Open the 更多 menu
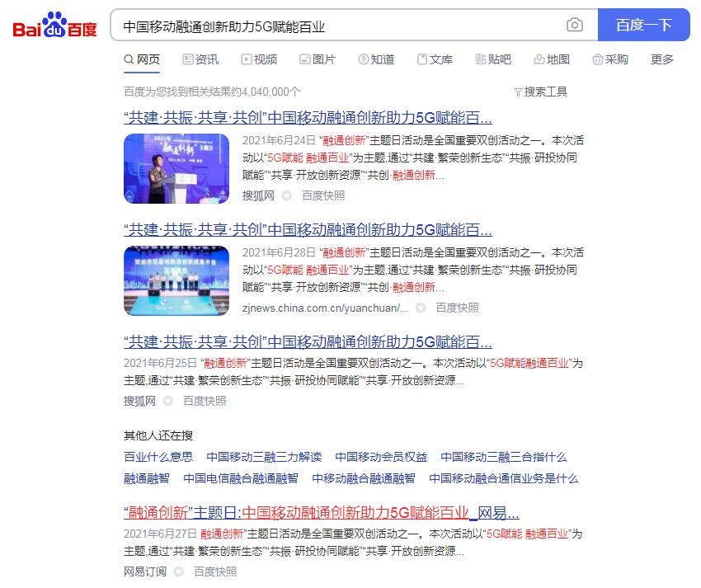 click(x=662, y=59)
